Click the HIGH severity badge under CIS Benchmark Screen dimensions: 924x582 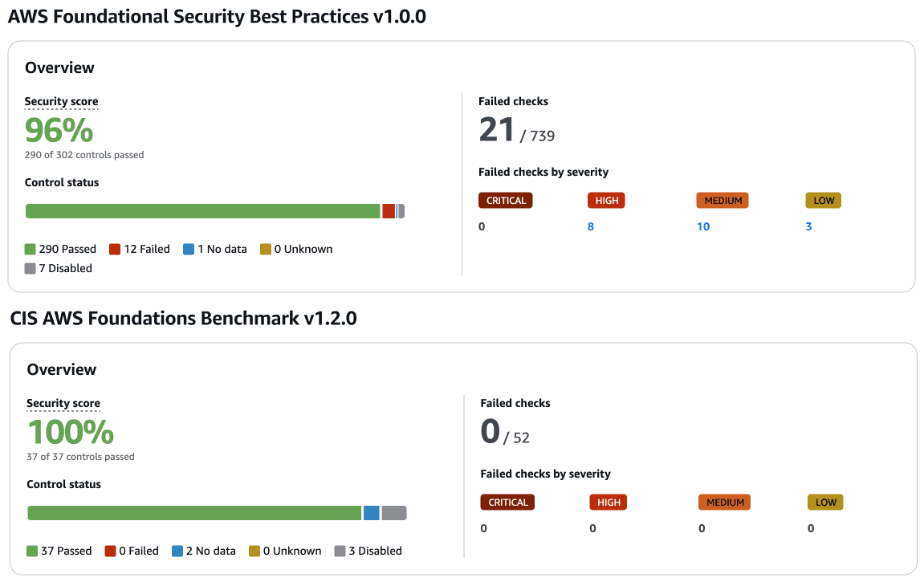(x=608, y=502)
